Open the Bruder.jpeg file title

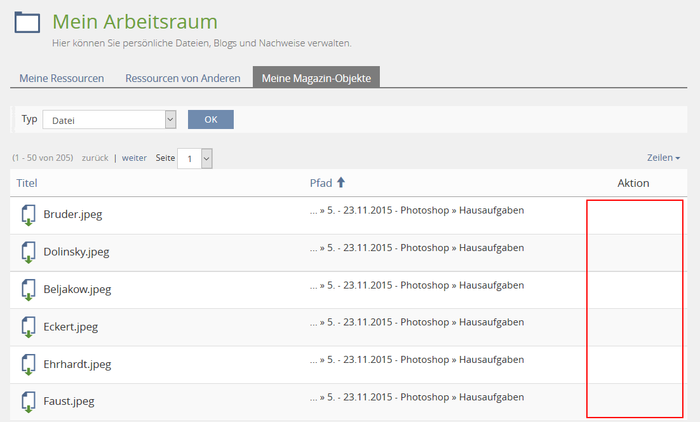click(73, 215)
